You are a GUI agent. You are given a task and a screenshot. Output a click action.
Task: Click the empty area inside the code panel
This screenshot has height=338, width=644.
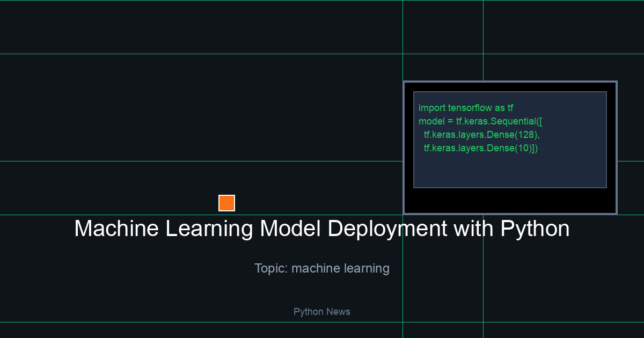[x=510, y=172]
